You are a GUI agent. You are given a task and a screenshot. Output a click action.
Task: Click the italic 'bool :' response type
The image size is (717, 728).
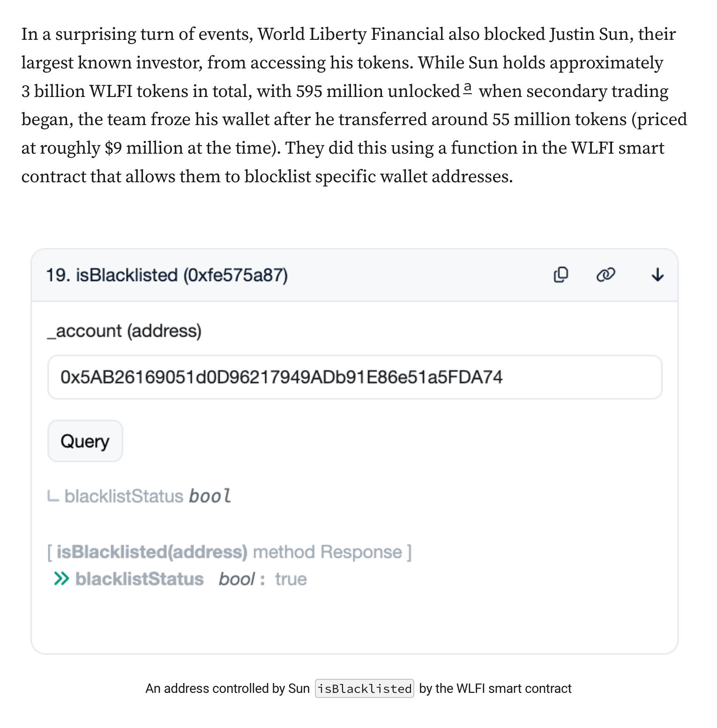tap(242, 579)
